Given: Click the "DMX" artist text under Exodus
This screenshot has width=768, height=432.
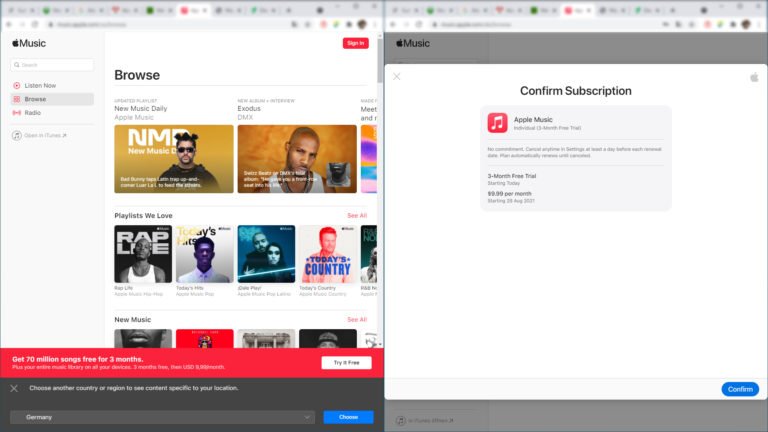Looking at the screenshot, I should pyautogui.click(x=245, y=118).
